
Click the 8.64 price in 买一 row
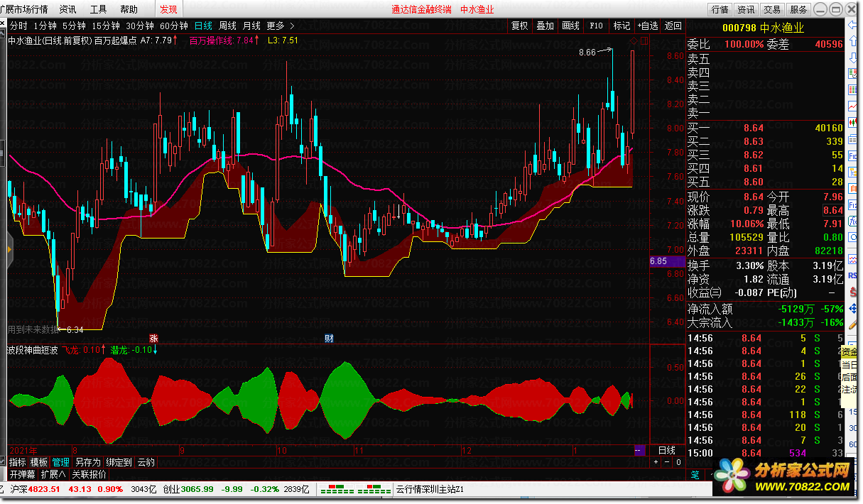coord(754,128)
